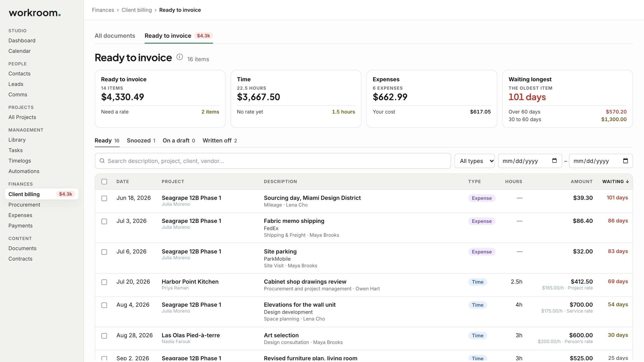Check the Elevations for the wall unit row
The width and height of the screenshot is (644, 362).
tap(104, 305)
